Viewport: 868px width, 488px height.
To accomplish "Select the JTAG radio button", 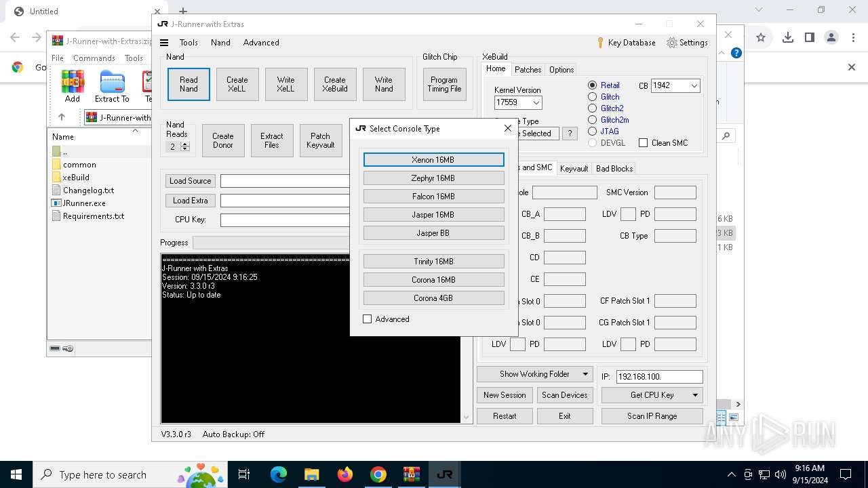I will tap(604, 131).
